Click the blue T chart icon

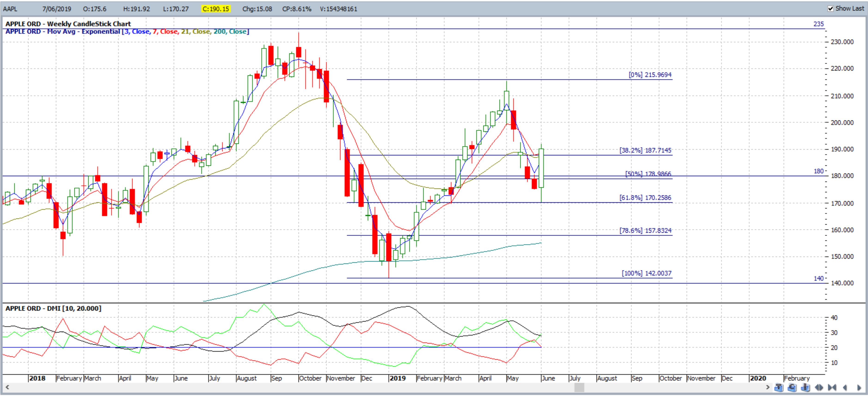coord(779,387)
